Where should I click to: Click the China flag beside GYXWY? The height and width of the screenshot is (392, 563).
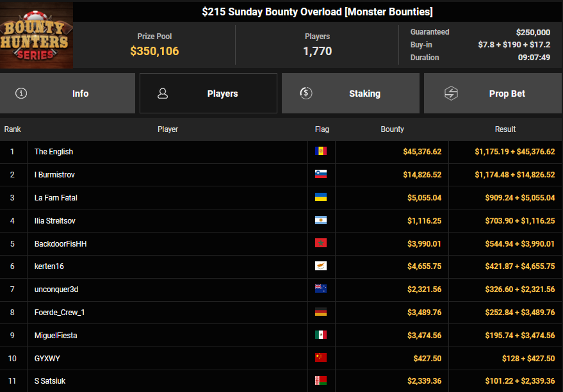[321, 359]
